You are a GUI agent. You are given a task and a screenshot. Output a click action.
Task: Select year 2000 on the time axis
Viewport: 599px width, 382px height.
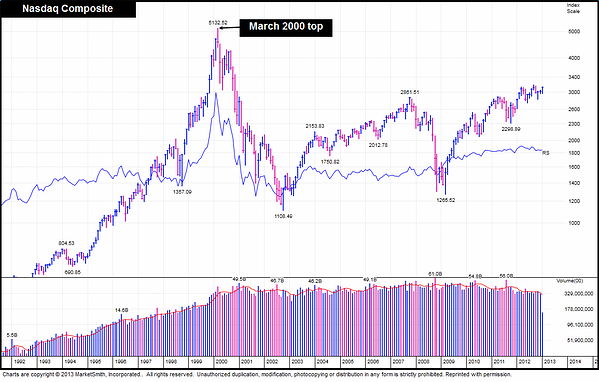[x=222, y=362]
